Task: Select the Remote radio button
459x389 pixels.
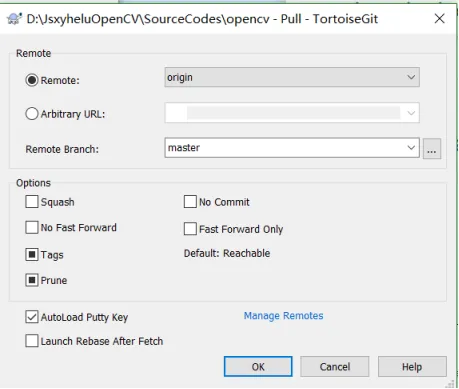Action: pyautogui.click(x=32, y=80)
